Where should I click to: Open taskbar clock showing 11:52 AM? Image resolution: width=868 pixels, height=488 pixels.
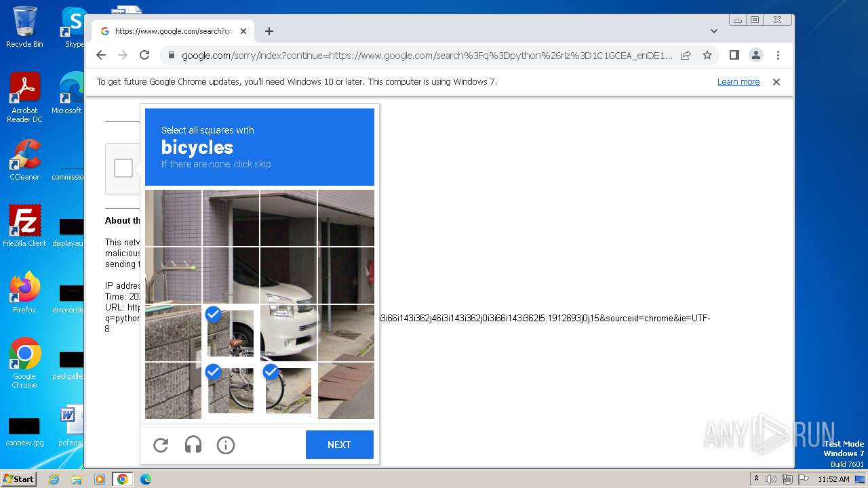click(833, 479)
